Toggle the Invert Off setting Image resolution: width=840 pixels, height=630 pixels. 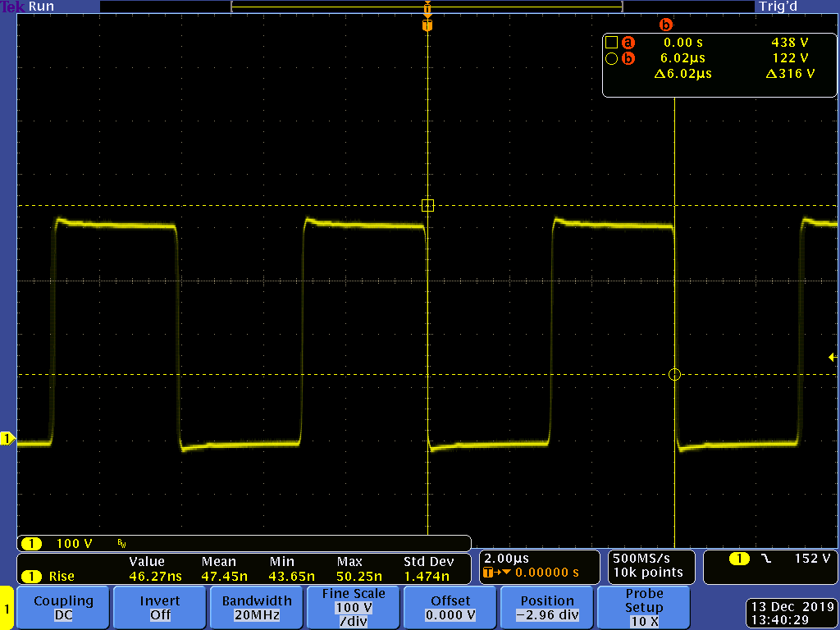click(x=160, y=607)
